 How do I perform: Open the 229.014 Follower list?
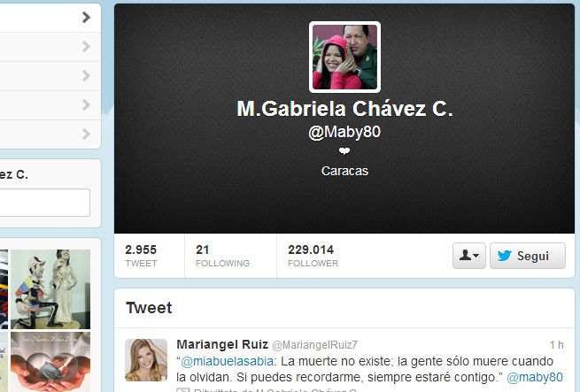(x=313, y=256)
